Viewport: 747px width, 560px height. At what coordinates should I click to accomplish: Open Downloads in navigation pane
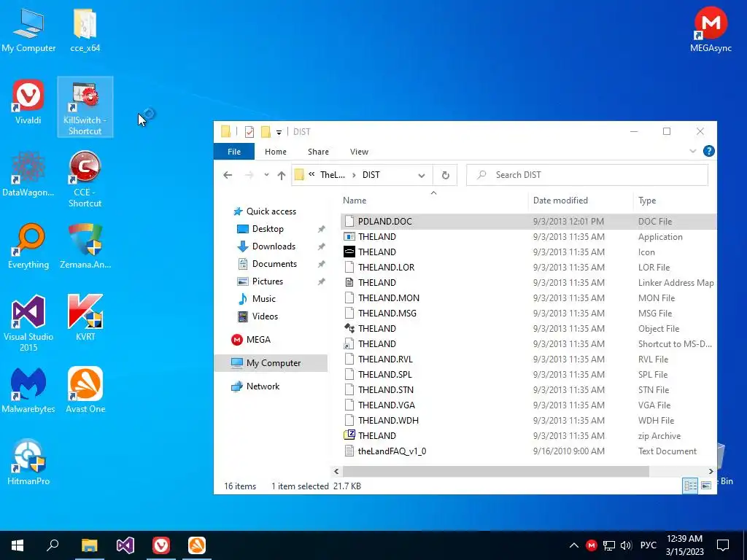[x=266, y=246]
